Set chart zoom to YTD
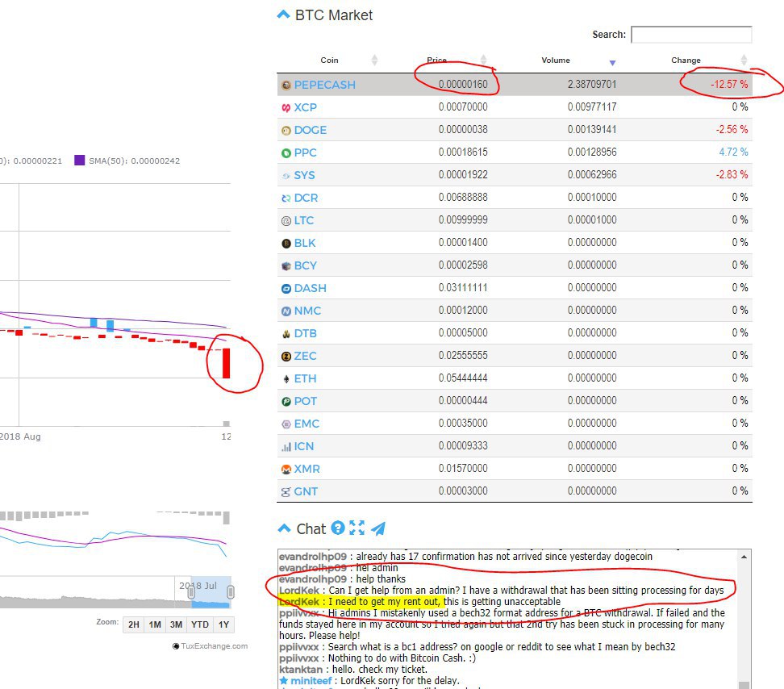 click(x=200, y=624)
